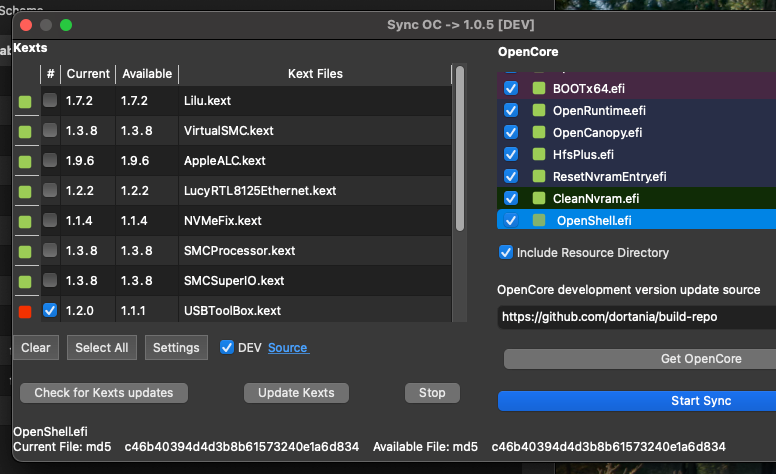
Task: Check the LucyRTL8125Ethernet.kext selection checkbox
Action: pyautogui.click(x=50, y=190)
